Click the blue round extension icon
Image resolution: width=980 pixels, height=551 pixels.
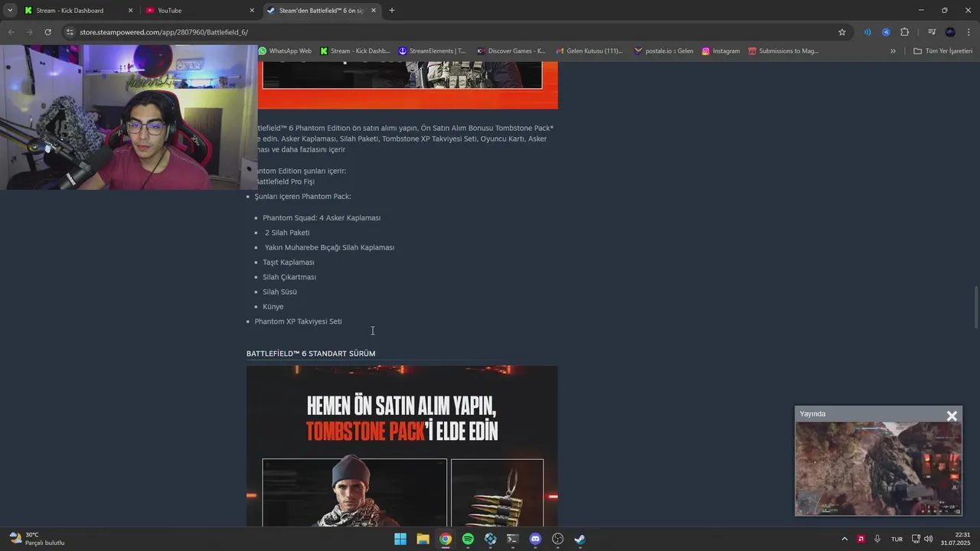[x=886, y=32]
